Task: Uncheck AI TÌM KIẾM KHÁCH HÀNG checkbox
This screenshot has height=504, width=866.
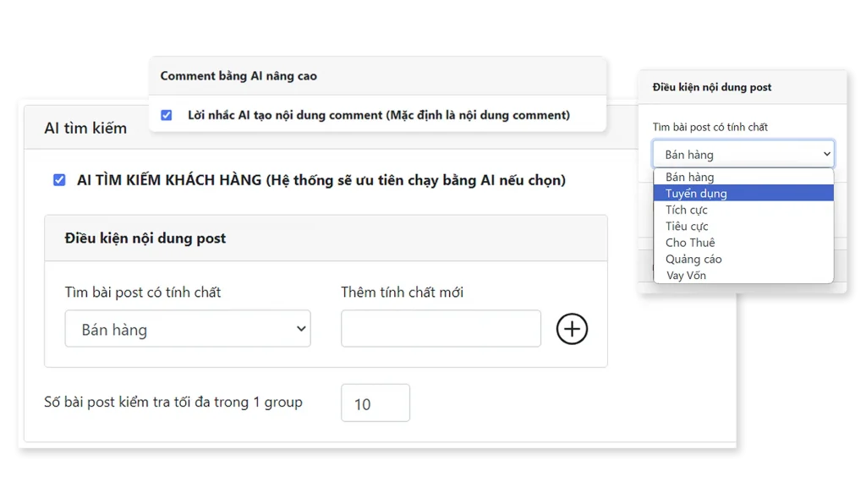Action: (59, 180)
